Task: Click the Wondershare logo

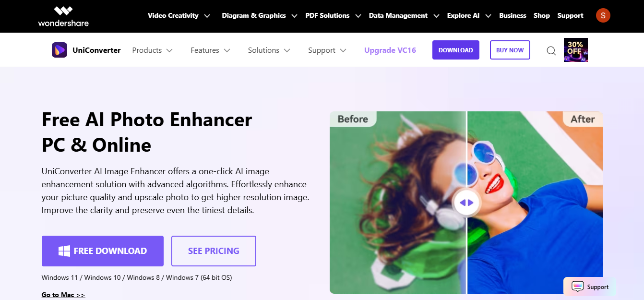Action: tap(63, 16)
